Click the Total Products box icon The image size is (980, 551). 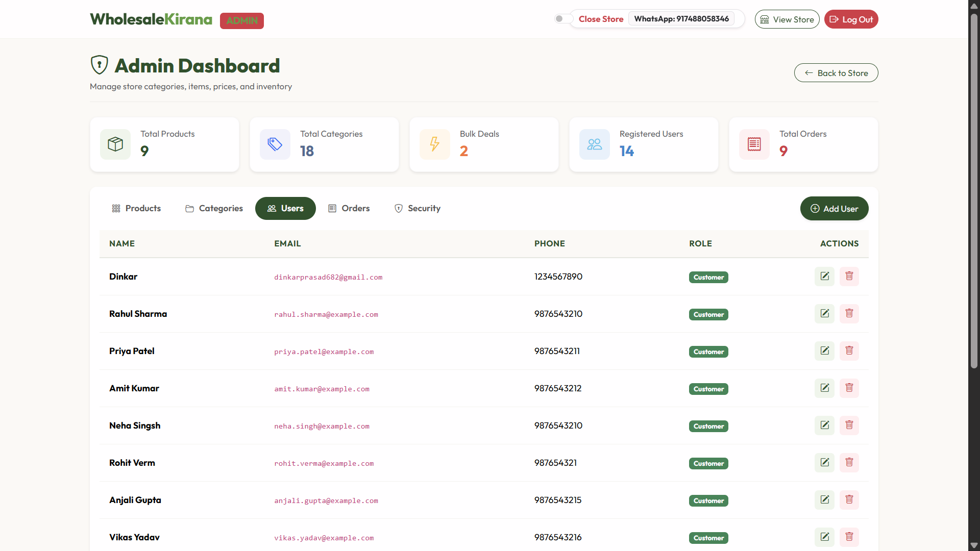pos(115,144)
